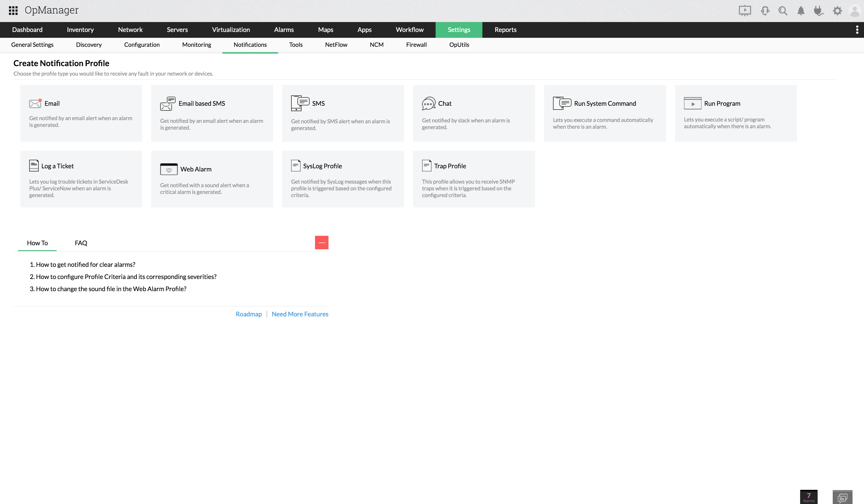Click the Chat notification profile icon

[x=428, y=103]
